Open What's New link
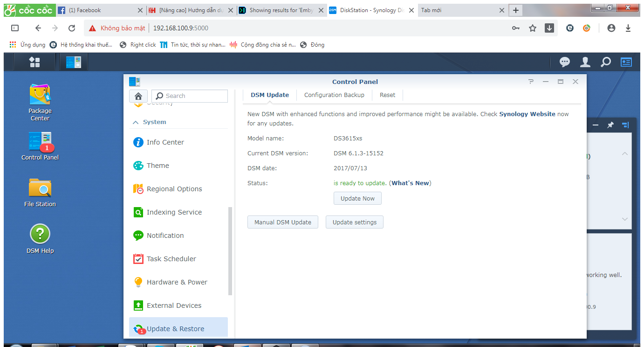This screenshot has width=644, height=347. pos(410,183)
